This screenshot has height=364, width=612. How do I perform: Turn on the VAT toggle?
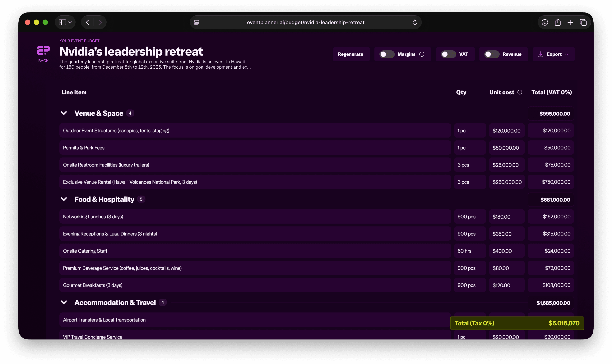(448, 54)
